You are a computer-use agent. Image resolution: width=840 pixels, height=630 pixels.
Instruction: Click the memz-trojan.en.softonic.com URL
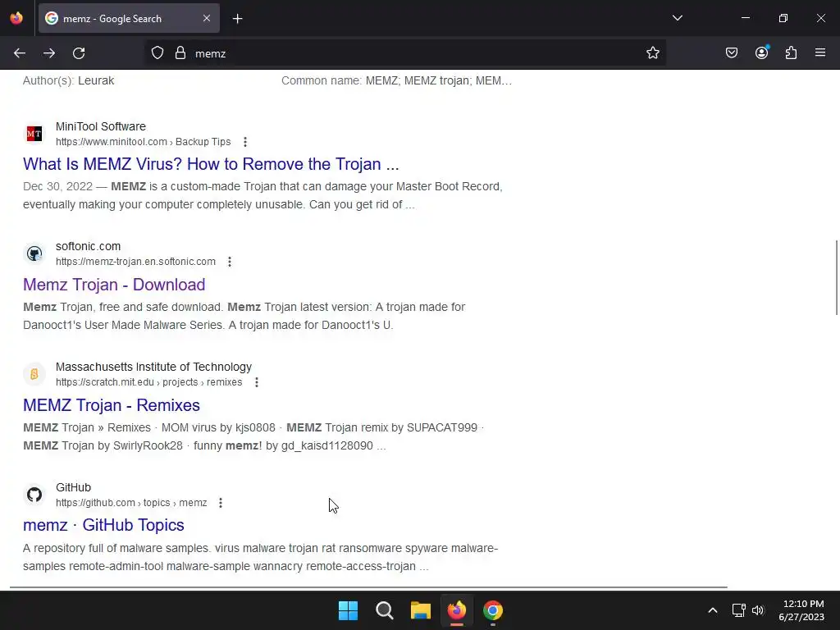click(135, 262)
